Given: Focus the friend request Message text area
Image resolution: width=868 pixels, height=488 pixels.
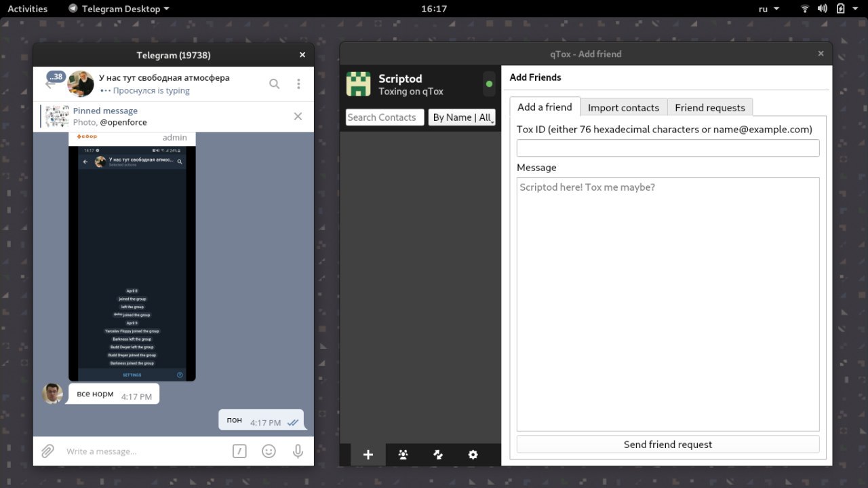Looking at the screenshot, I should 668,304.
